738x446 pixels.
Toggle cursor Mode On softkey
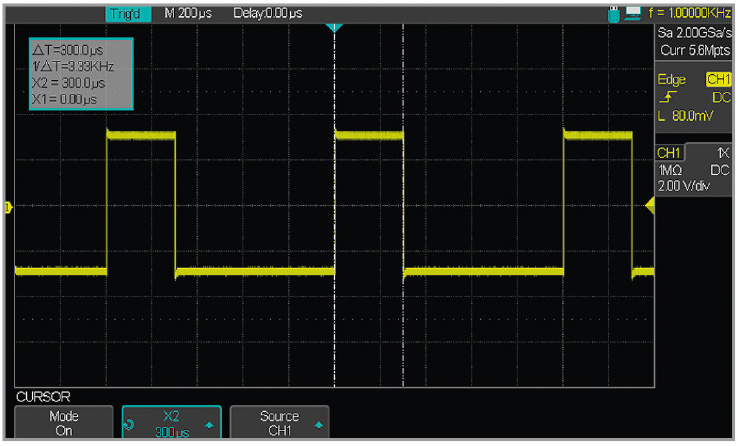pos(64,423)
